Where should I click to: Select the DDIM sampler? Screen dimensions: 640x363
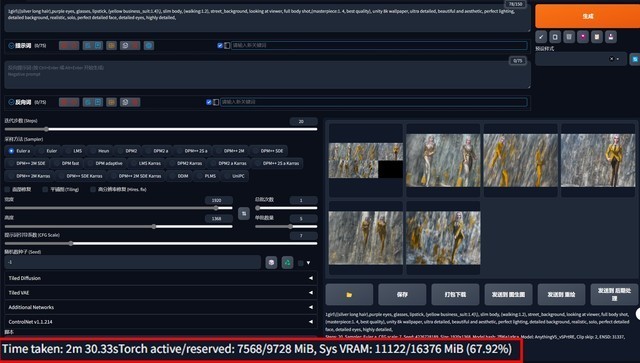180,176
